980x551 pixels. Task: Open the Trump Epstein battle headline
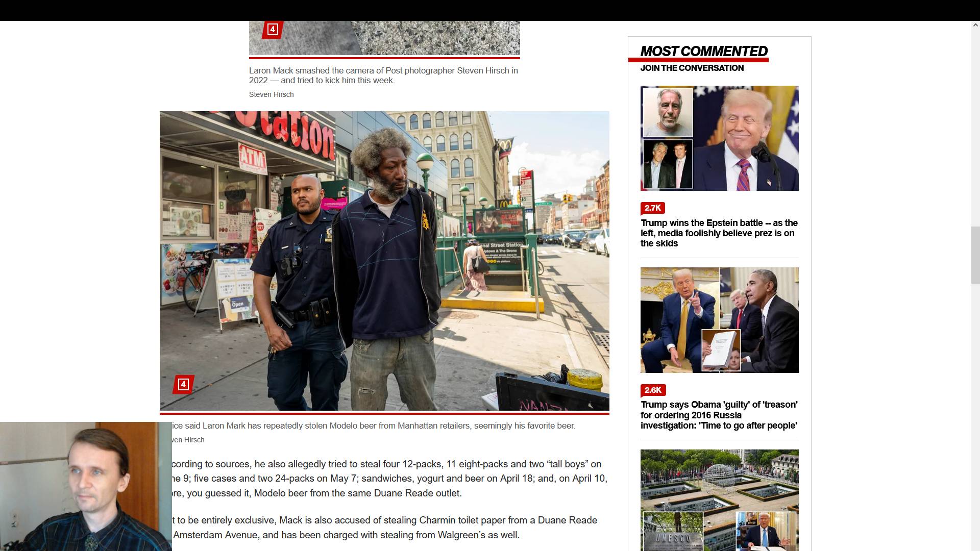(719, 233)
